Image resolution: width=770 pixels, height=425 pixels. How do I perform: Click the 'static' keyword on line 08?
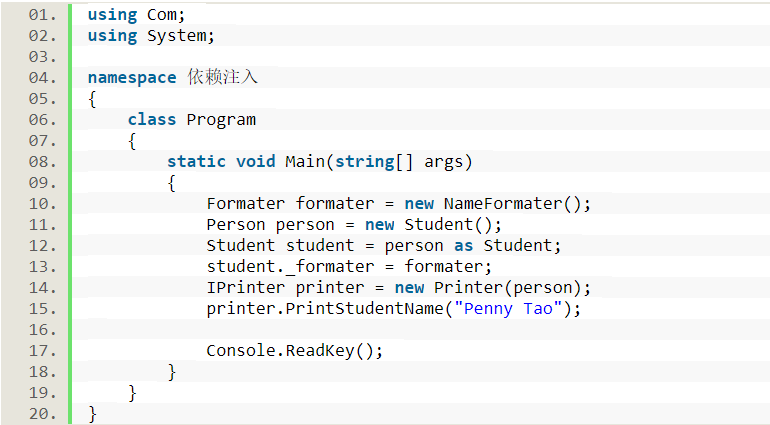[x=196, y=162]
